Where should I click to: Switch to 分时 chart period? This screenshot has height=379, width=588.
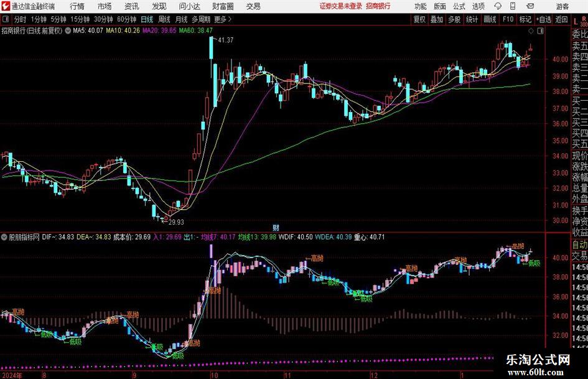[x=20, y=19]
